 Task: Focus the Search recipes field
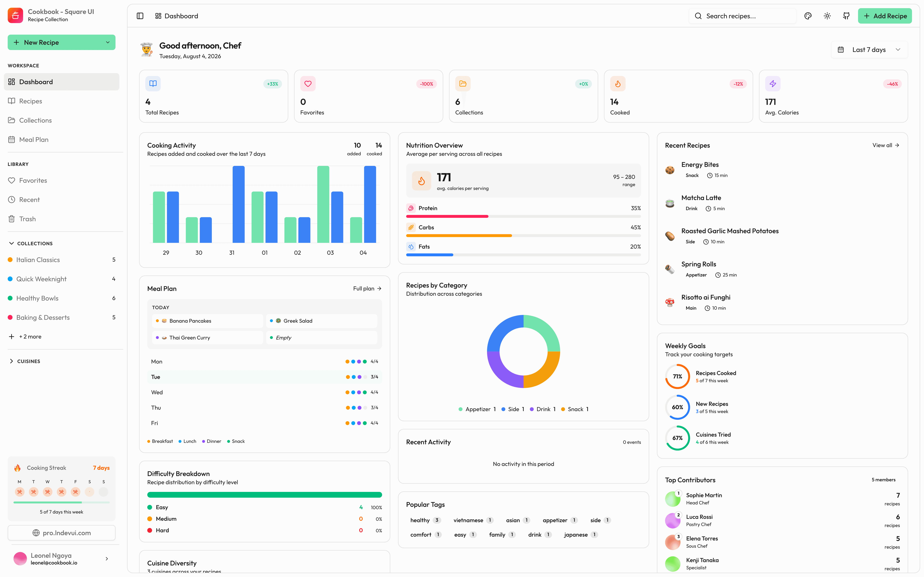[742, 16]
